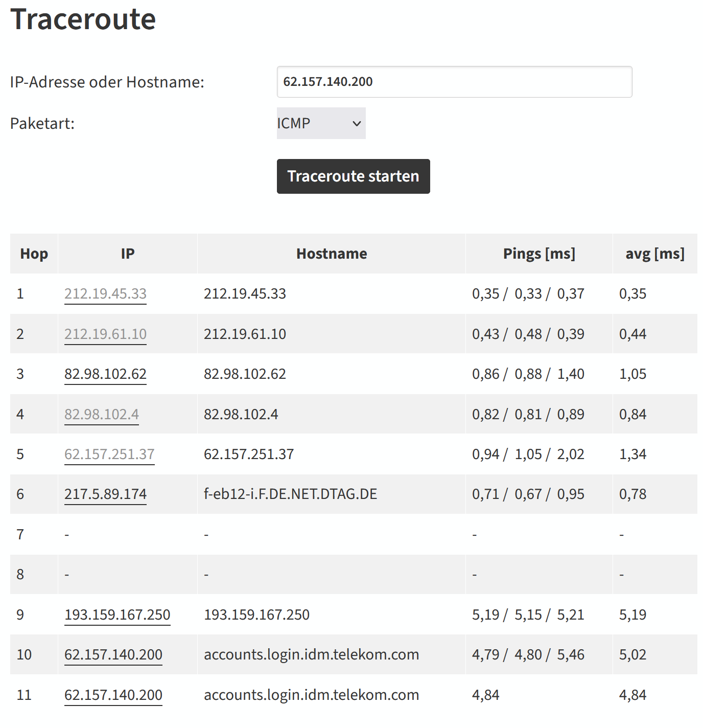The width and height of the screenshot is (703, 728).
Task: Click the Hostname column header
Action: tap(332, 254)
